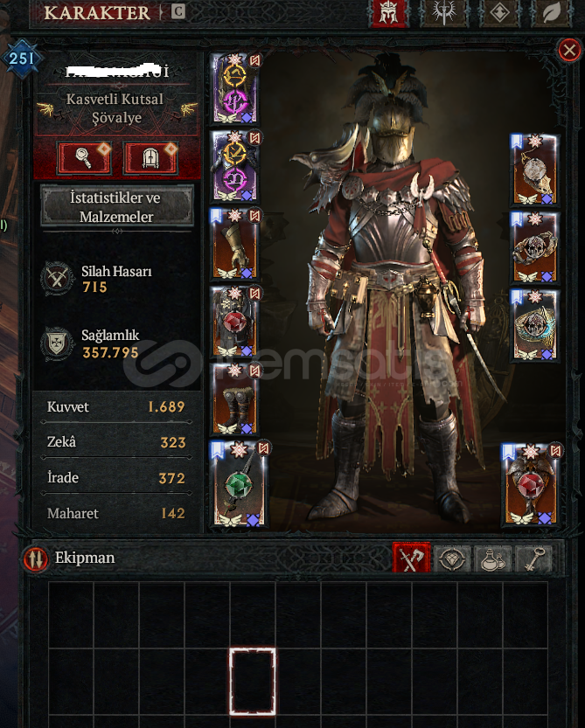Open the wardrobe cabinet button

(150, 158)
